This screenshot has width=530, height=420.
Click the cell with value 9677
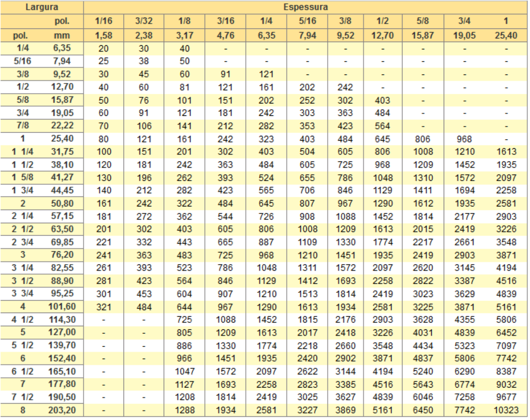pos(506,397)
